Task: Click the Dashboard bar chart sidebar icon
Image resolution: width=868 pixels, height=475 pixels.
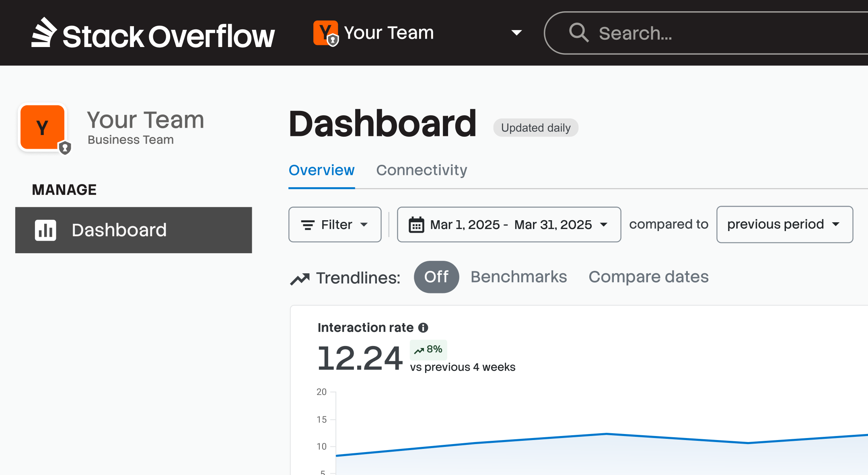Action: click(45, 230)
